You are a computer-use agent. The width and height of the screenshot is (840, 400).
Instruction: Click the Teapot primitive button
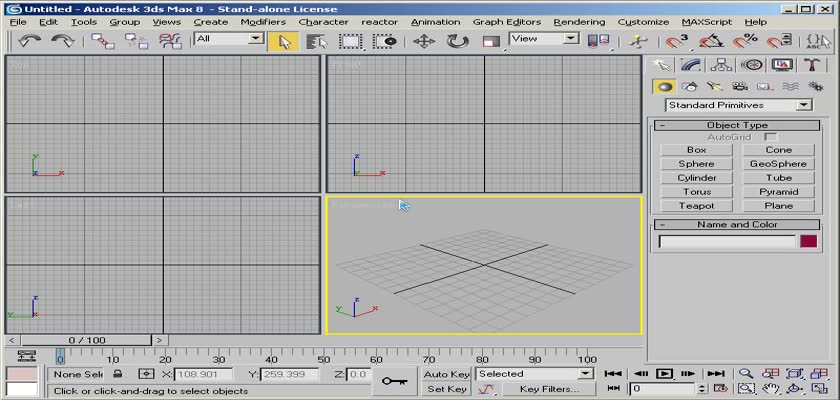coord(696,206)
